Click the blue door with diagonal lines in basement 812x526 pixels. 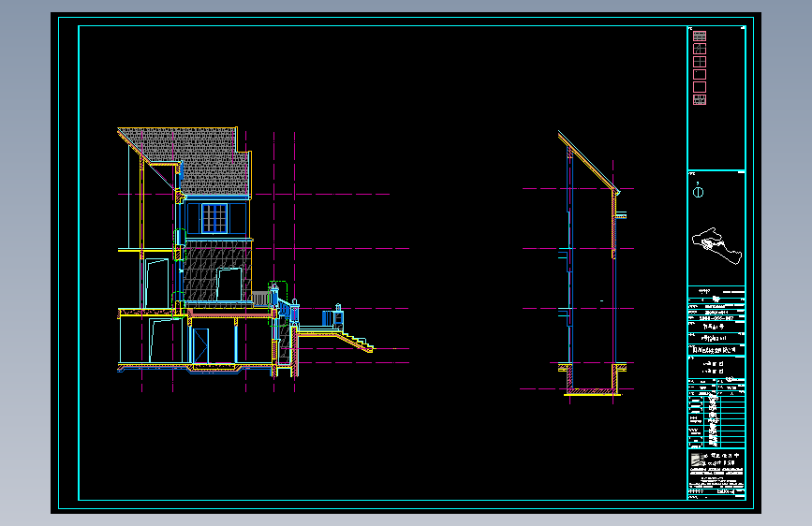pos(201,345)
